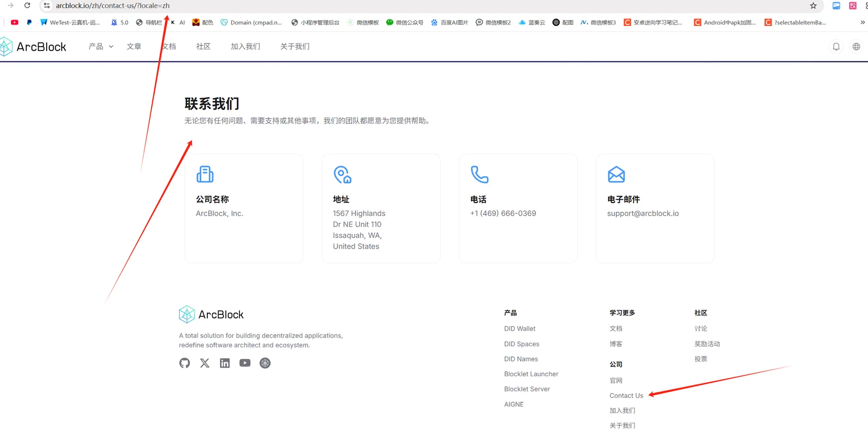This screenshot has width=868, height=437.
Task: Click the 1567 Highlands address text
Action: click(359, 230)
